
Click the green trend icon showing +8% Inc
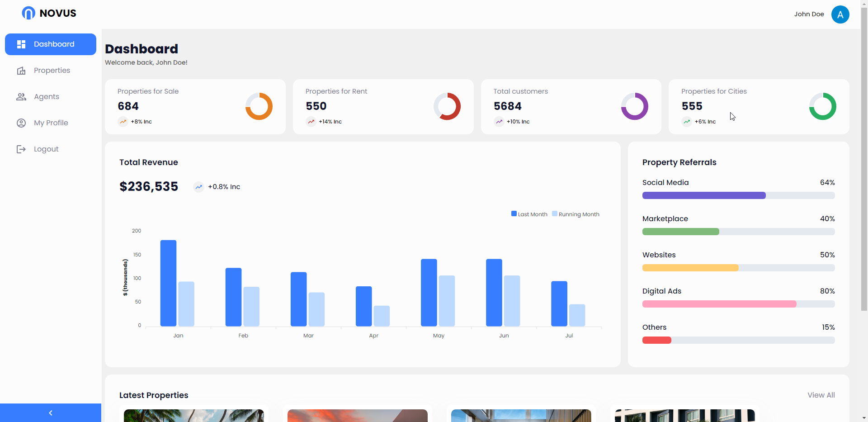[123, 122]
